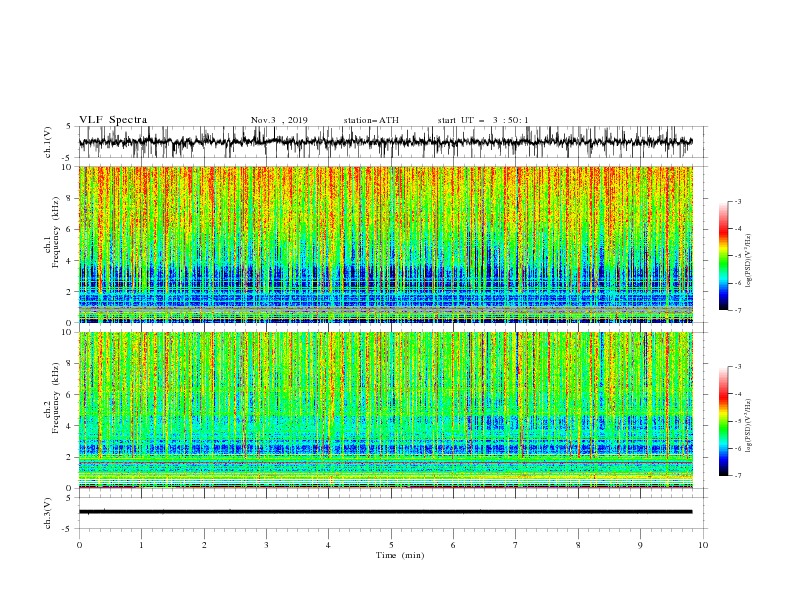Click the 'start UT = 3 :50: 1' text

point(483,120)
